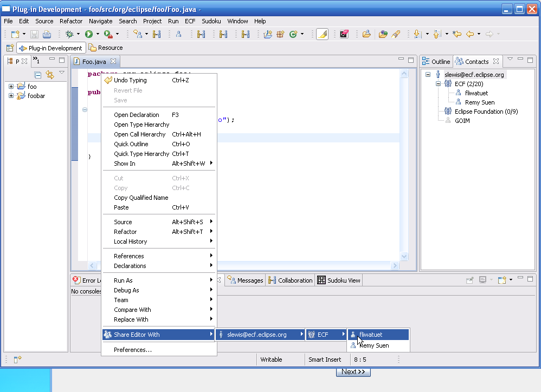Click the status bar icon at bottom left
This screenshot has height=392, width=541.
coord(17,360)
